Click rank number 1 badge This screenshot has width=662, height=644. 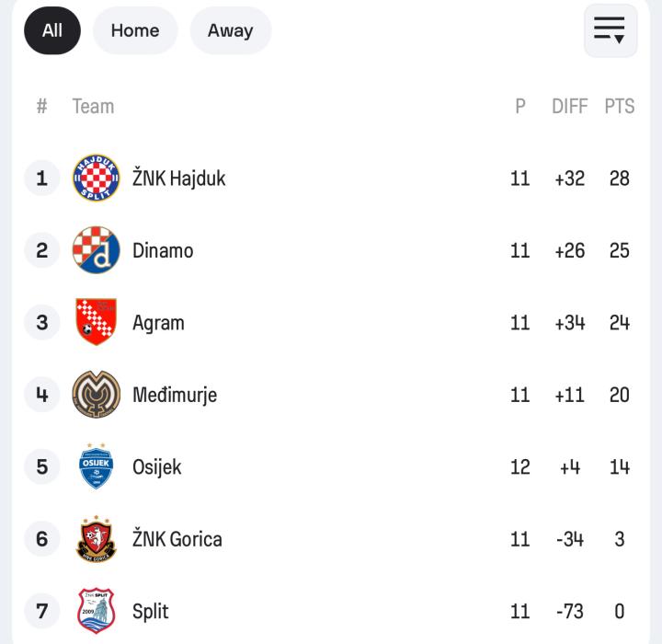tap(41, 178)
